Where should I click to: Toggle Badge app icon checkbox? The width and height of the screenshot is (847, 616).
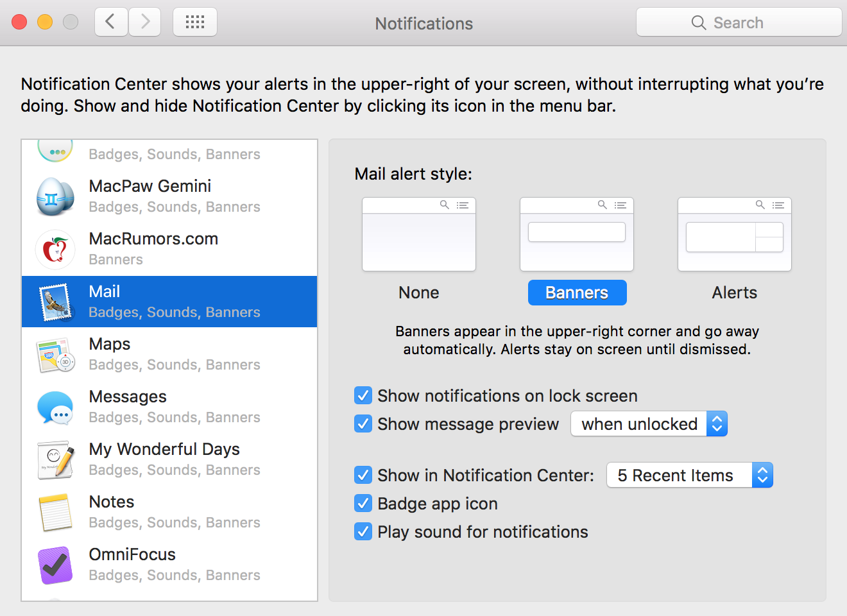[x=363, y=503]
